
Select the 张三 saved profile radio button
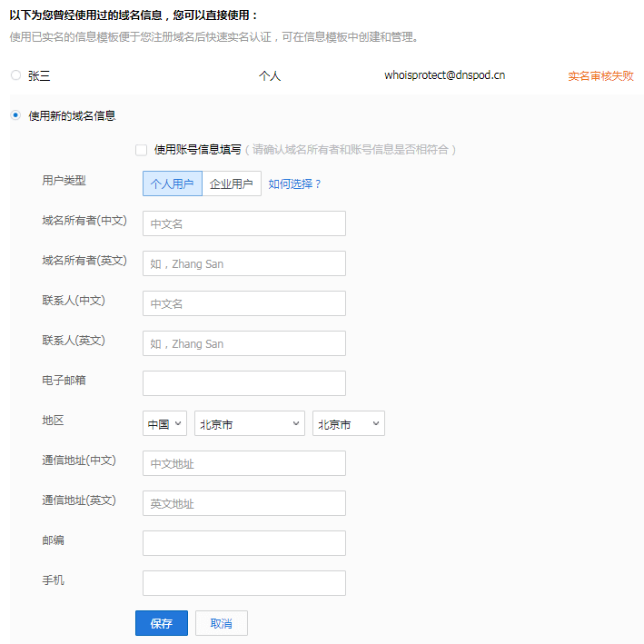[15, 75]
